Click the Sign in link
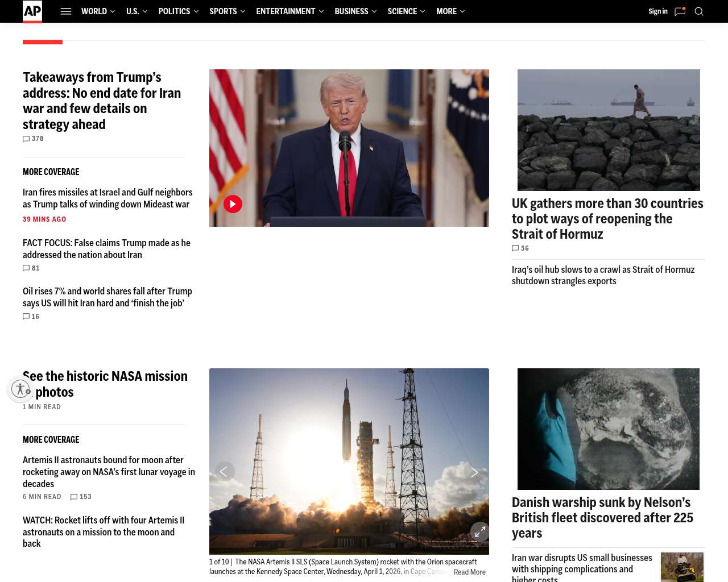The height and width of the screenshot is (582, 728). (658, 11)
